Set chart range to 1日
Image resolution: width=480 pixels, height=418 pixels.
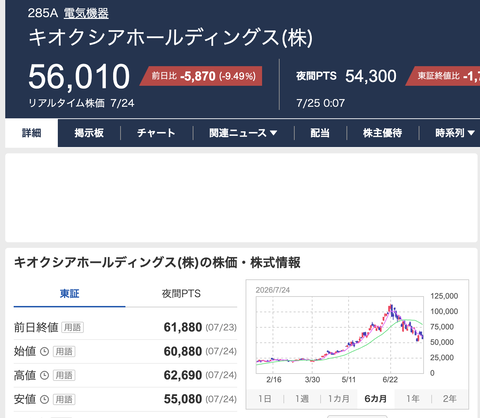coord(265,399)
